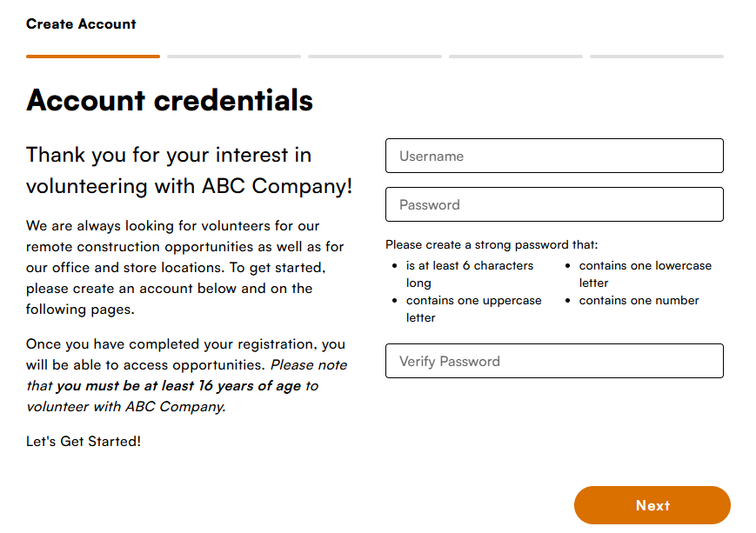Click the 'Let's Get Started!' text
The image size is (756, 533).
(84, 441)
